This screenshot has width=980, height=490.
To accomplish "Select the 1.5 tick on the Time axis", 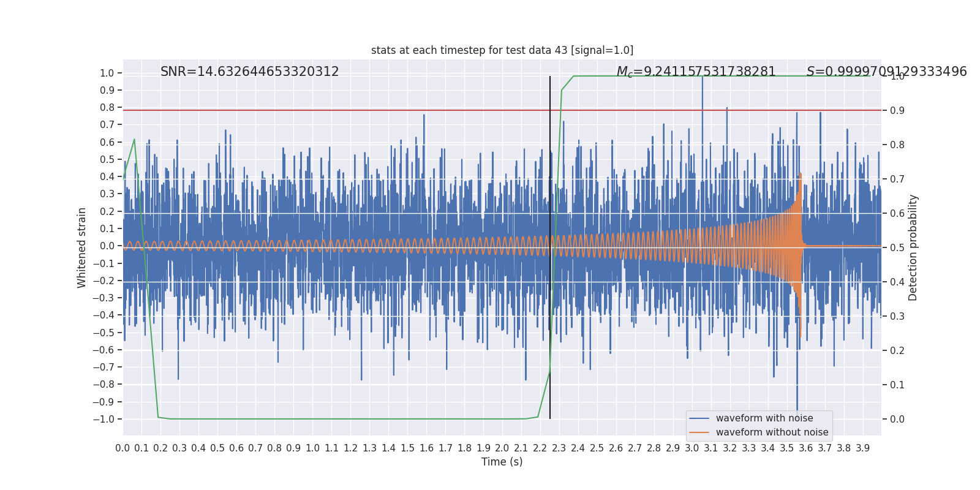I will point(407,448).
